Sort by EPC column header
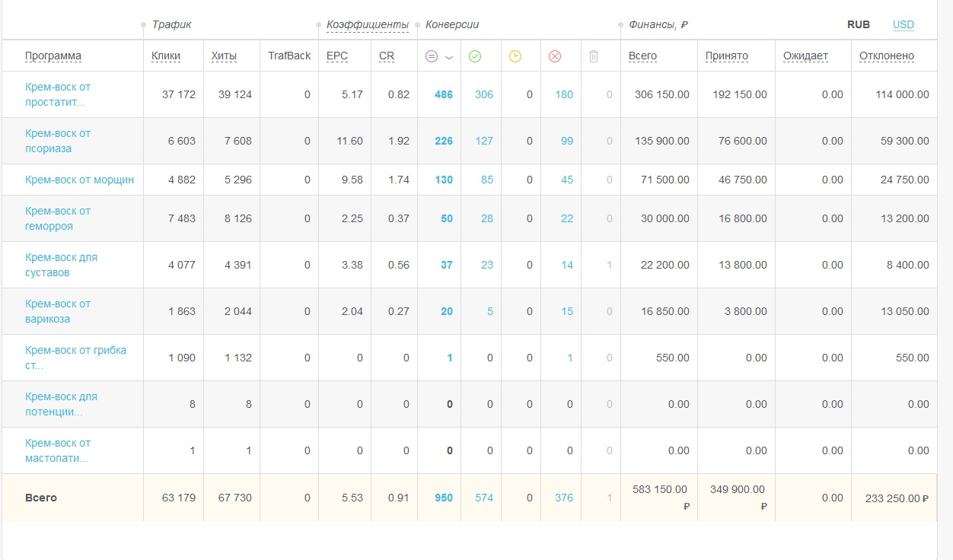 [x=337, y=56]
